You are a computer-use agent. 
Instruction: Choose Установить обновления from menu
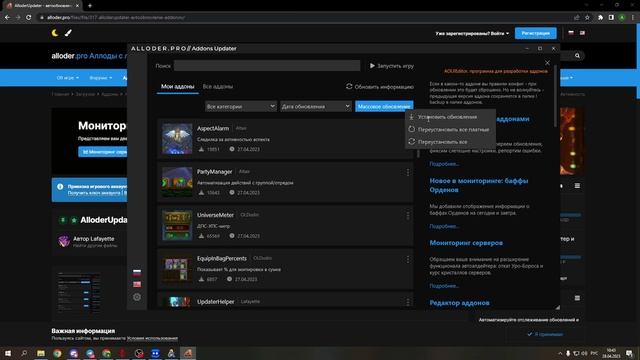click(450, 117)
